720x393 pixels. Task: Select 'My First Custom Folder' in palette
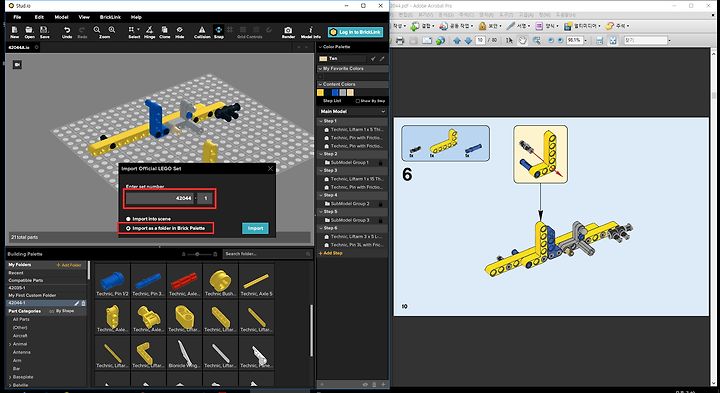click(32, 295)
